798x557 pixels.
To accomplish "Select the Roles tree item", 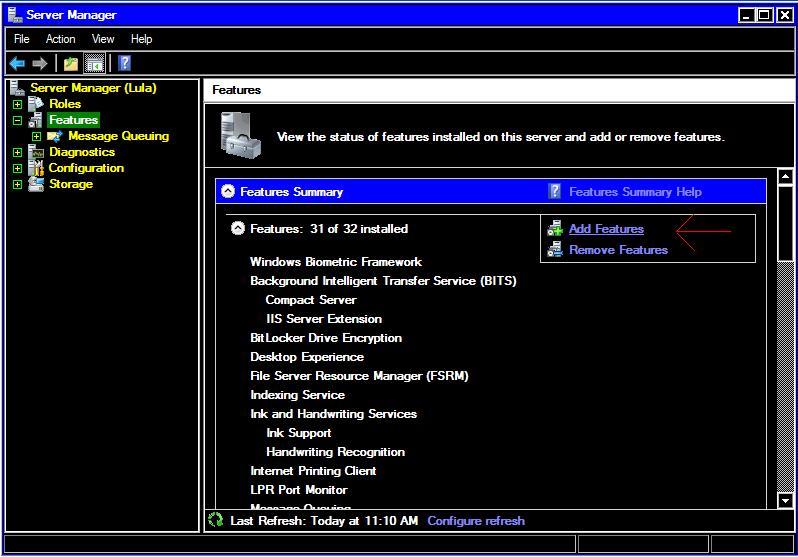I will tap(65, 104).
